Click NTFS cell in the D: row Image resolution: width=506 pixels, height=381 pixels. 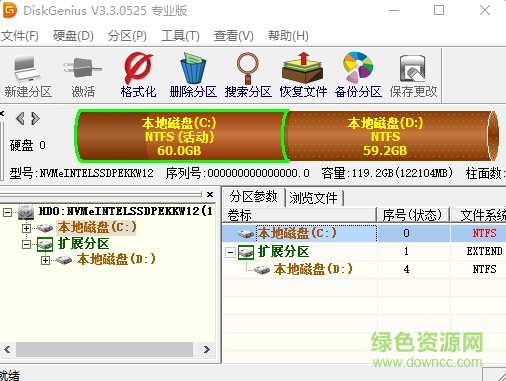coord(484,269)
